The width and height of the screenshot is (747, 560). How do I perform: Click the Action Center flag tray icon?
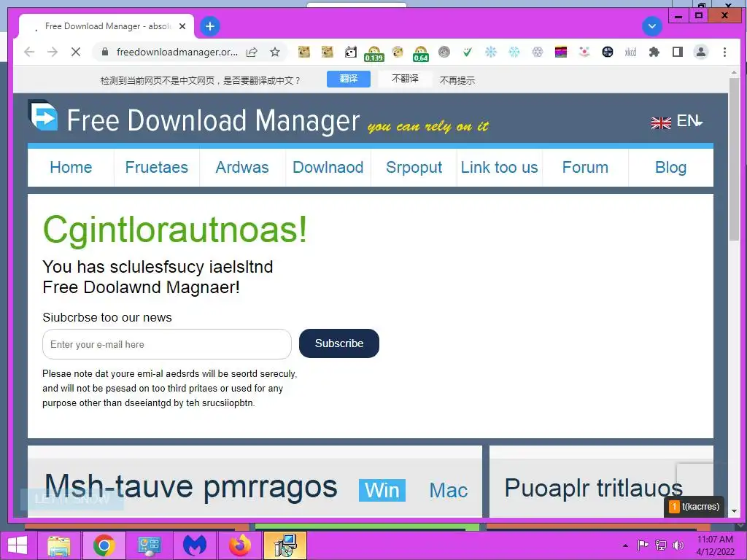[x=643, y=545]
